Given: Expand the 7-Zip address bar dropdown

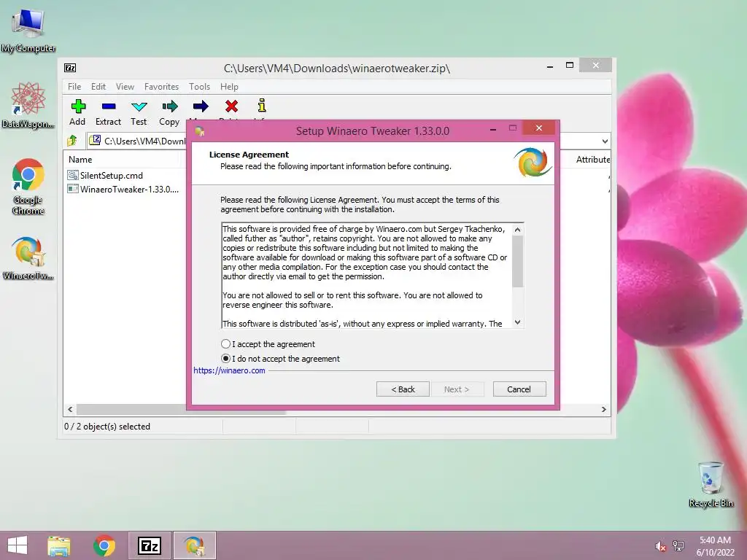Looking at the screenshot, I should pyautogui.click(x=605, y=141).
